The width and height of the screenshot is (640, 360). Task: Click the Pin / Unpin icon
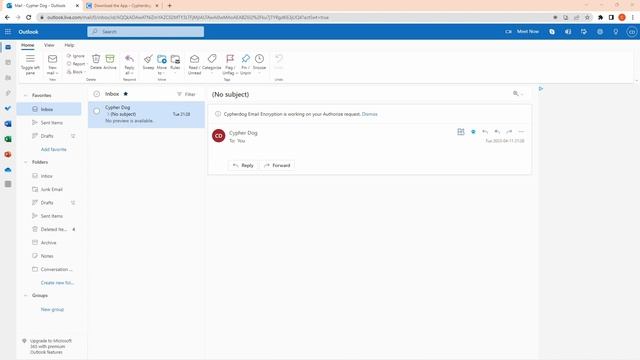point(245,59)
